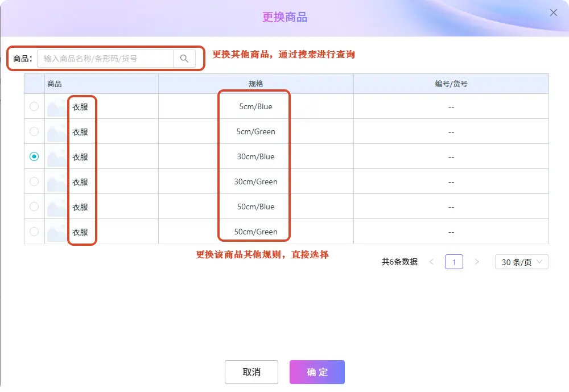The width and height of the screenshot is (569, 392).
Task: Select the 50cm/Green radio button
Action: [34, 232]
